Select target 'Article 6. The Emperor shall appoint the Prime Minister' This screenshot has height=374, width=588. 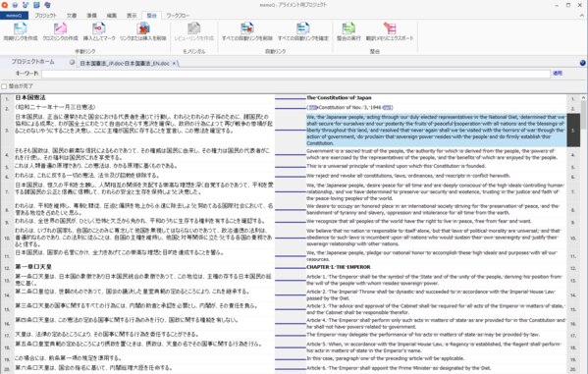(399, 368)
